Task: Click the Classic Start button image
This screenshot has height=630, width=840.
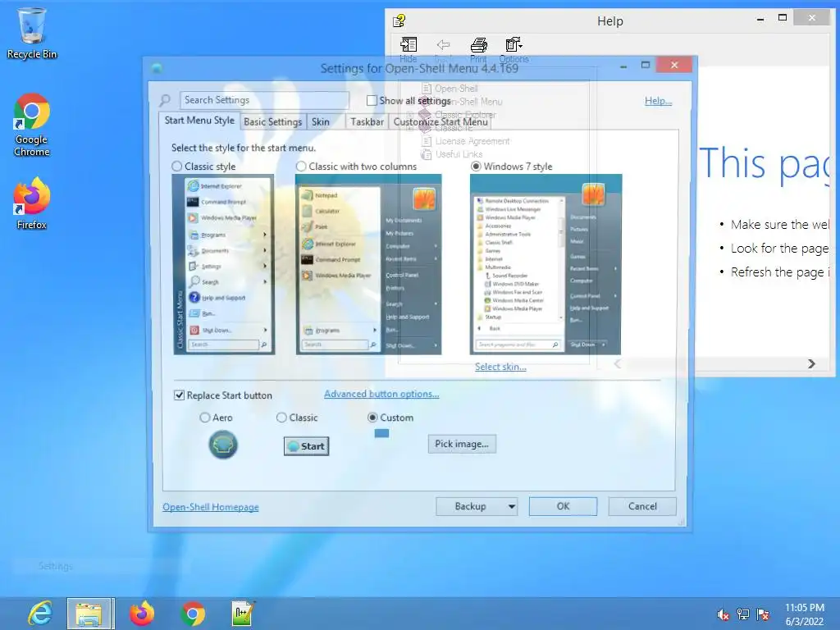Action: point(307,446)
